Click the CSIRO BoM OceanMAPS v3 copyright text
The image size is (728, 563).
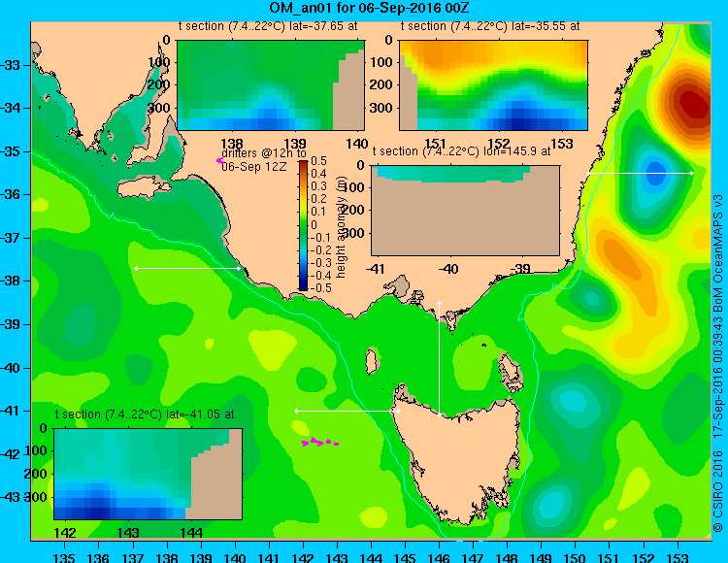click(718, 363)
